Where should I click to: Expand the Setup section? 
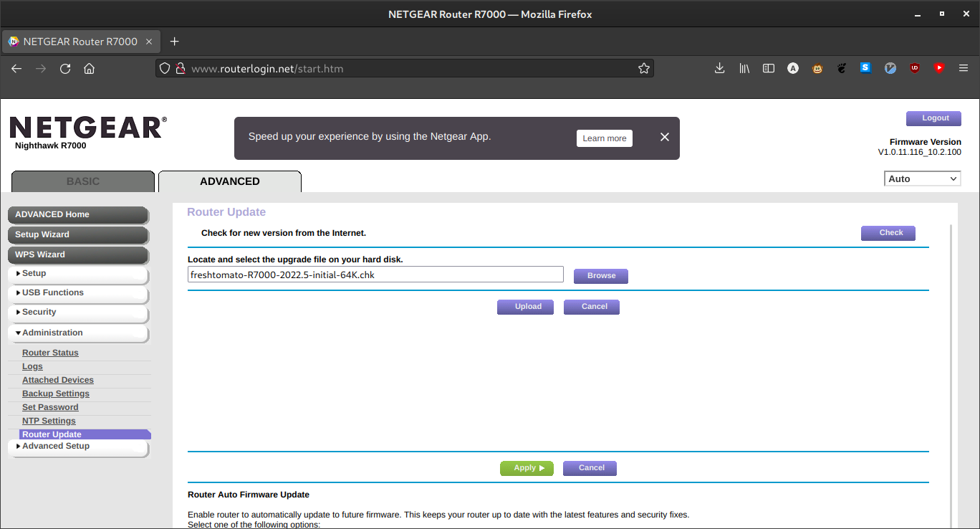point(78,274)
